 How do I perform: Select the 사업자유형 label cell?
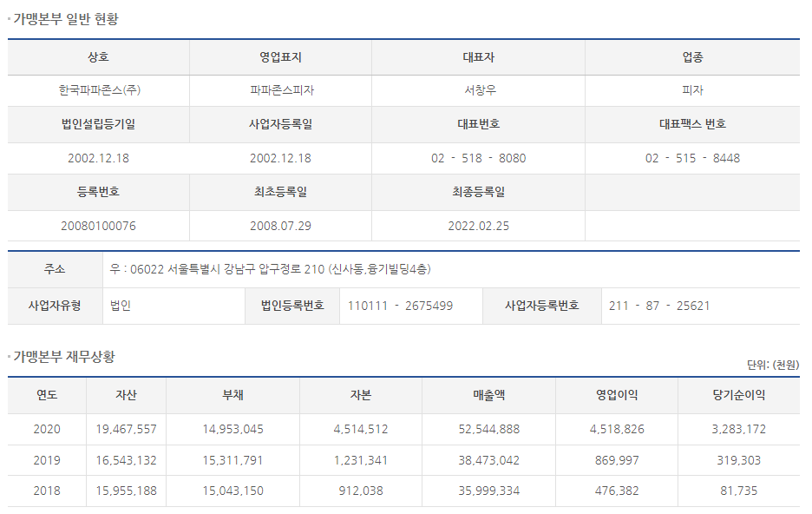[55, 306]
